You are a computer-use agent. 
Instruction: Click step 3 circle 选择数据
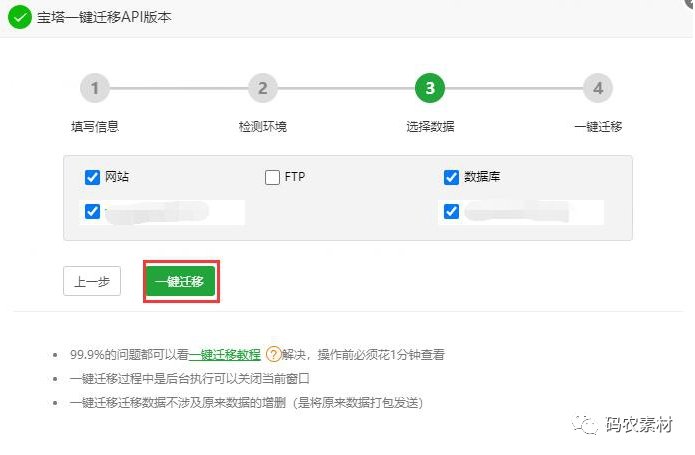pos(430,88)
